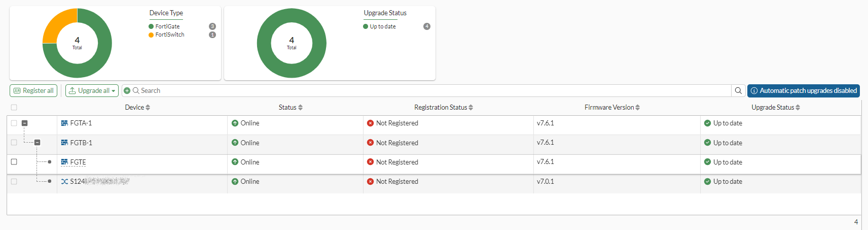Click Automatic patch upgrades disabled button

(803, 91)
